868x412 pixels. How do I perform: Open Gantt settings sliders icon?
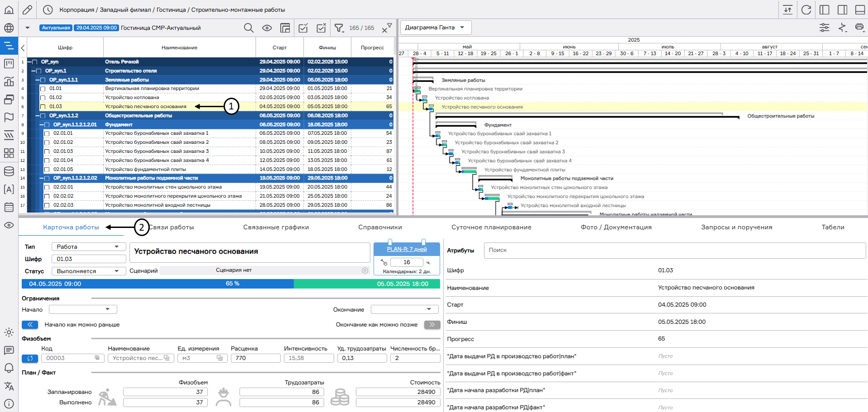pos(824,28)
